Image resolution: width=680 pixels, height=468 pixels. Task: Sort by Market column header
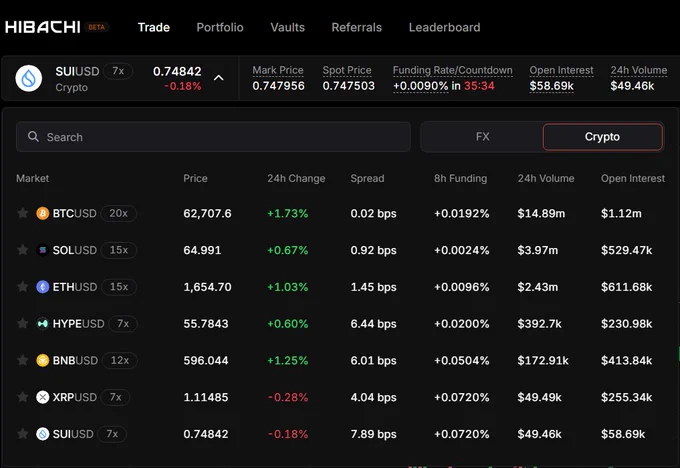(x=33, y=178)
